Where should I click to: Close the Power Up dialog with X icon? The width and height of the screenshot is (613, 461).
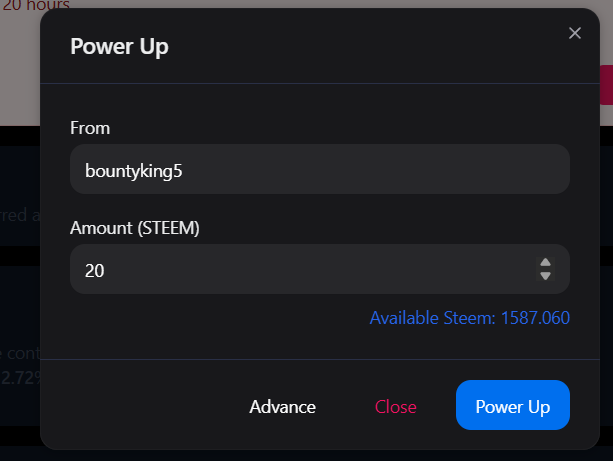575,33
